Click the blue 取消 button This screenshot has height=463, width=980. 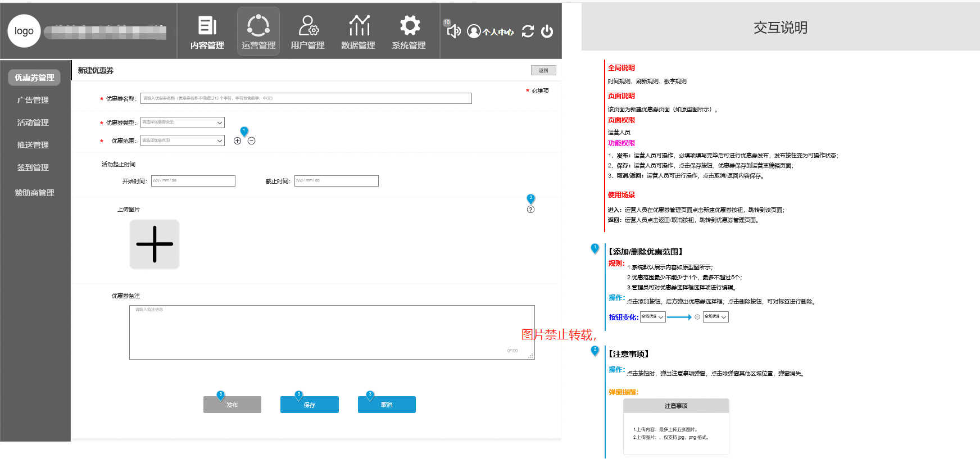(x=387, y=405)
